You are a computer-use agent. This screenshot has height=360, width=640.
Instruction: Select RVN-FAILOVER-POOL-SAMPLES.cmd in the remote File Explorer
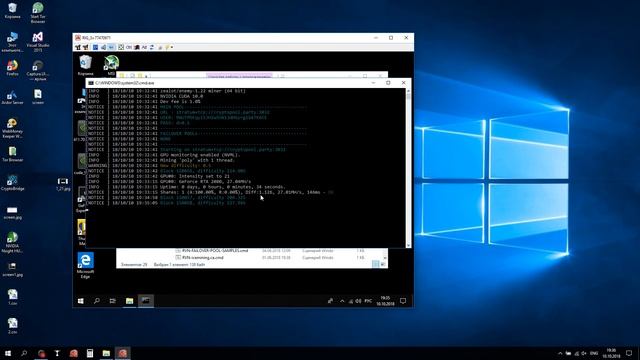[215, 251]
